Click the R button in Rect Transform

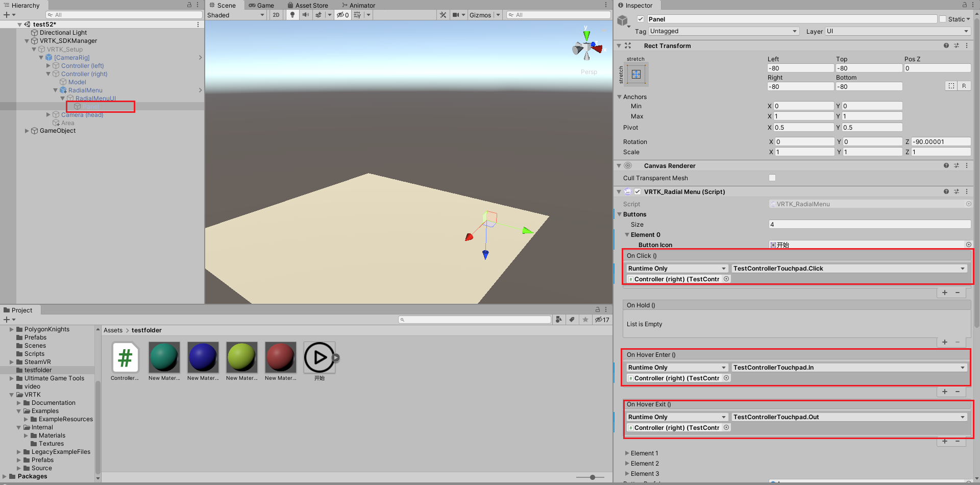pos(964,85)
